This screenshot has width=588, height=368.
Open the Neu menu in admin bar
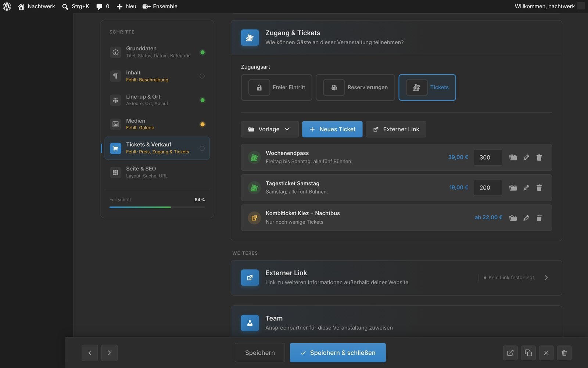pyautogui.click(x=126, y=6)
